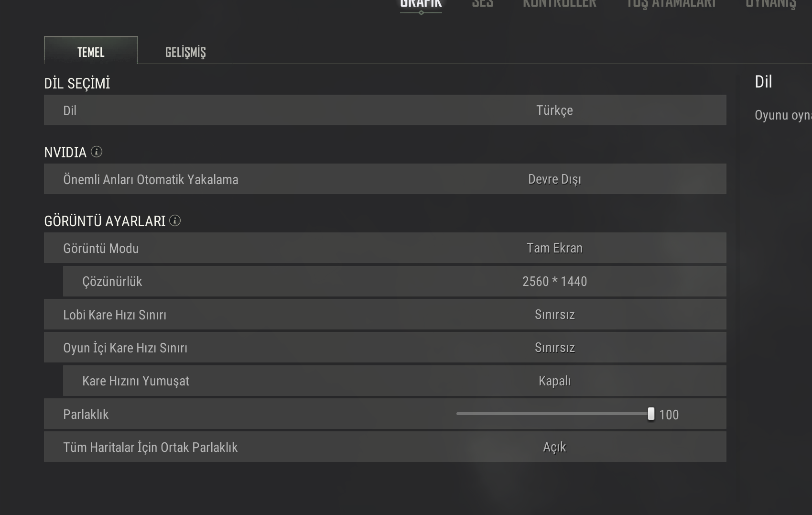812x515 pixels.
Task: Open the GELİŞMİŞ tab
Action: (185, 52)
